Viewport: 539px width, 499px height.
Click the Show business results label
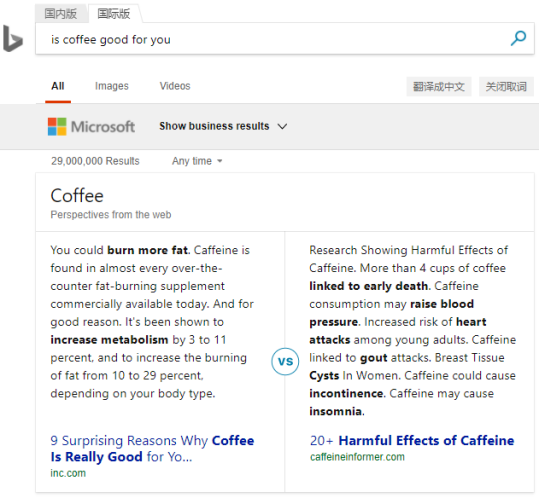pos(214,126)
